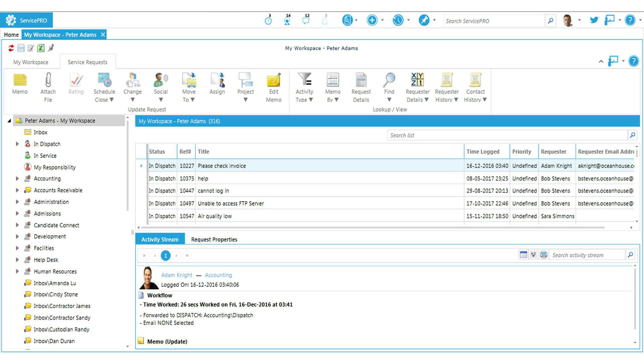Expand the Accounting folder

tap(18, 178)
